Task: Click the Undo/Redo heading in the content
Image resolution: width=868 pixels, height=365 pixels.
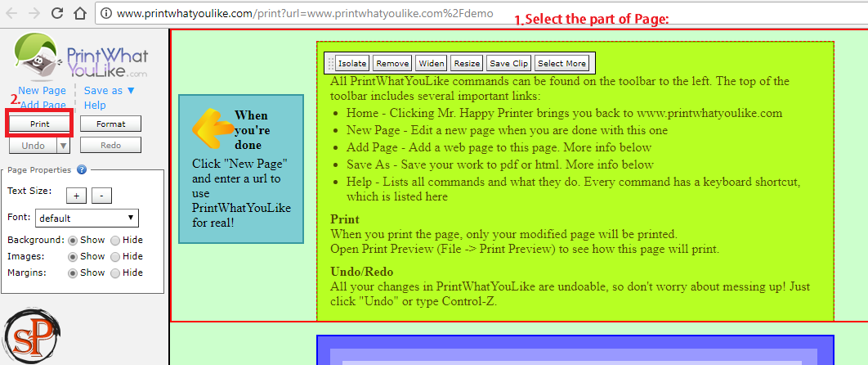Action: [361, 272]
